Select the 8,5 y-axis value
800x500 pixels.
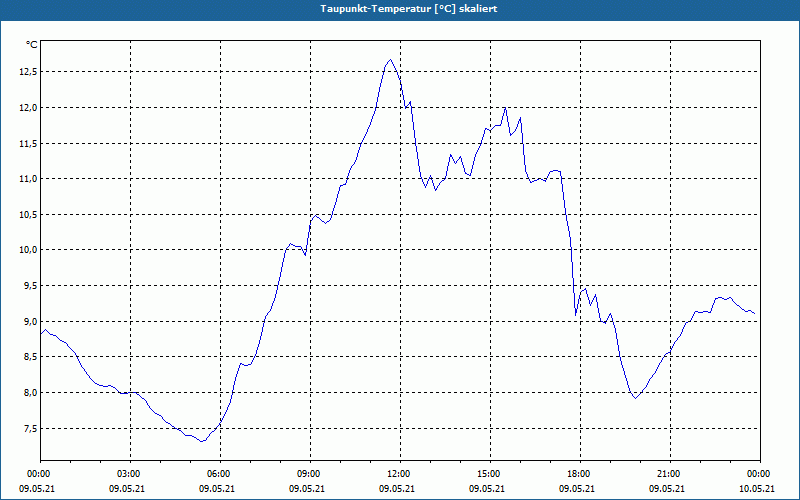tap(30, 357)
